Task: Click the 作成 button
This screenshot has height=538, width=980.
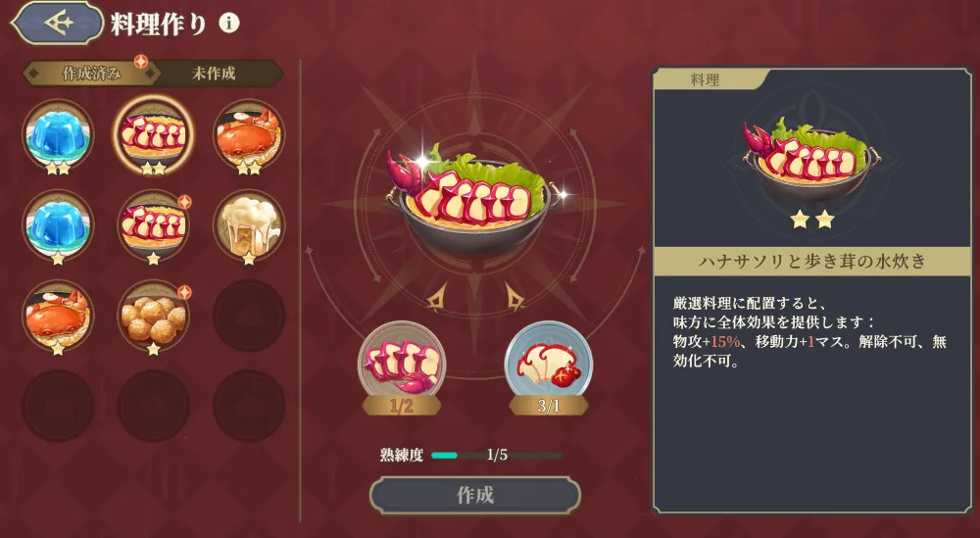Action: [475, 496]
